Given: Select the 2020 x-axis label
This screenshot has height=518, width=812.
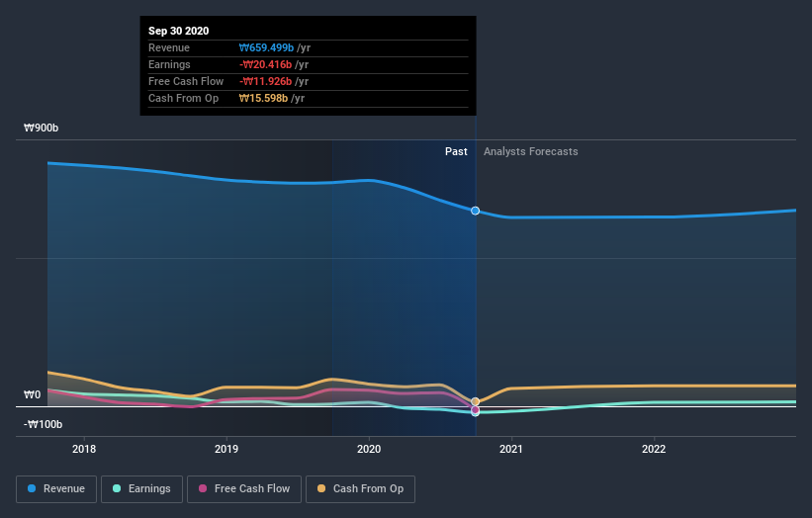Looking at the screenshot, I should 369,449.
